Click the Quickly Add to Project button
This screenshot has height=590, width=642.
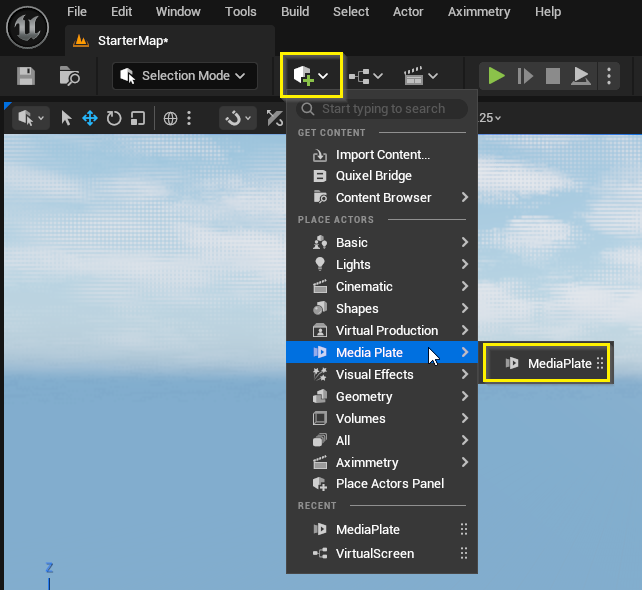[x=311, y=76]
